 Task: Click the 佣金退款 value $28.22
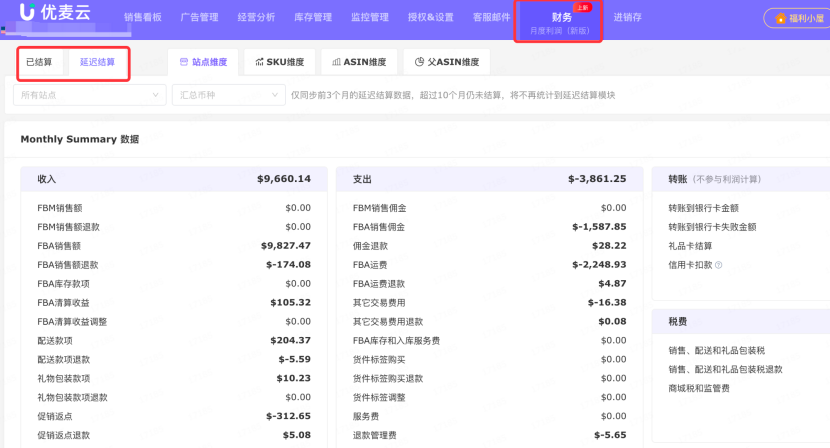tap(609, 246)
